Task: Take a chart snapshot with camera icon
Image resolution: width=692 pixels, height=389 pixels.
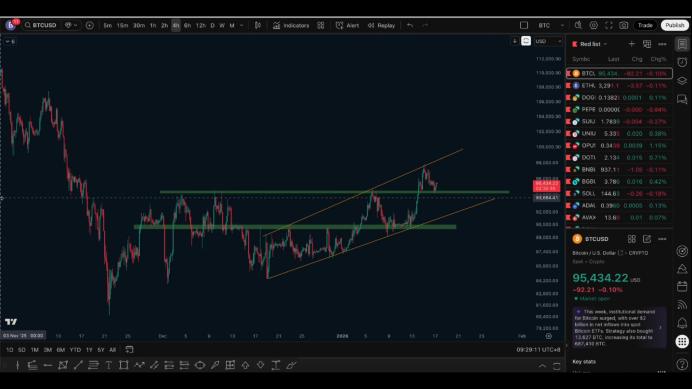Action: point(624,26)
